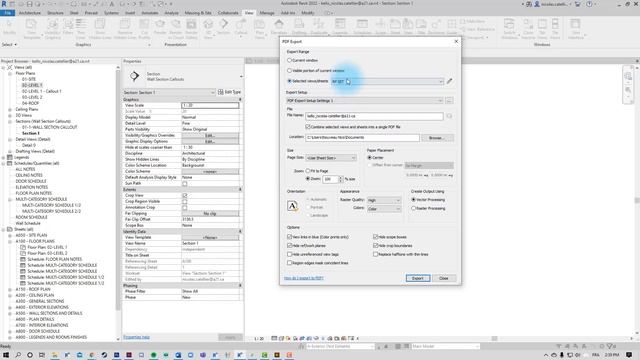Screen dimensions: 640x360
Task: Open the PDF Export Setup Settings dropdown
Action: (364, 100)
